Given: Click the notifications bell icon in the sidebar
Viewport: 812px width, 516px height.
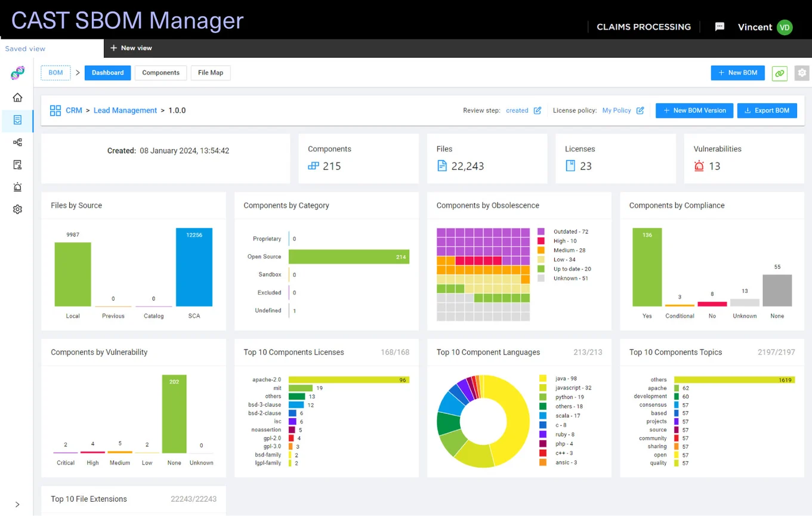Looking at the screenshot, I should coord(17,187).
